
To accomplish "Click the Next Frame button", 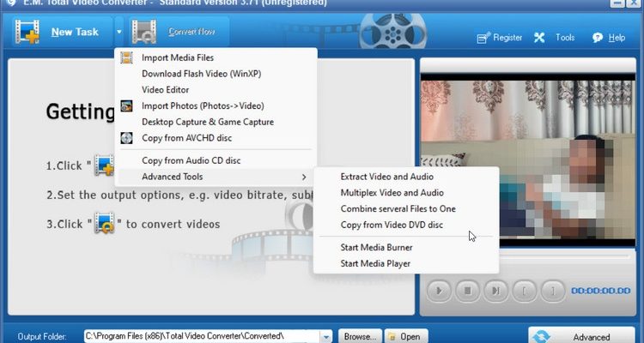I will coord(495,291).
